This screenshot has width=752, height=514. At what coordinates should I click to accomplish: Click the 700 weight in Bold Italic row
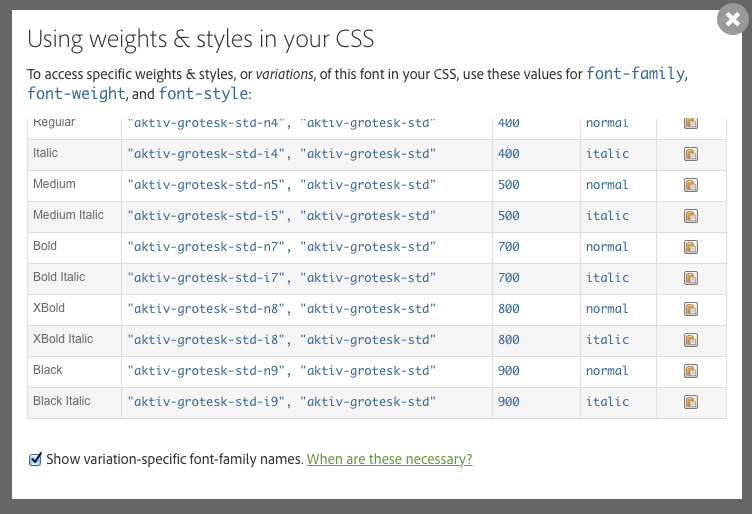tap(508, 278)
